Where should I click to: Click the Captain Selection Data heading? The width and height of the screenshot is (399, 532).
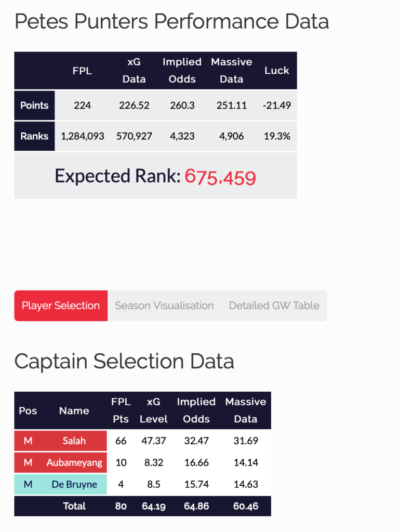[x=124, y=361]
